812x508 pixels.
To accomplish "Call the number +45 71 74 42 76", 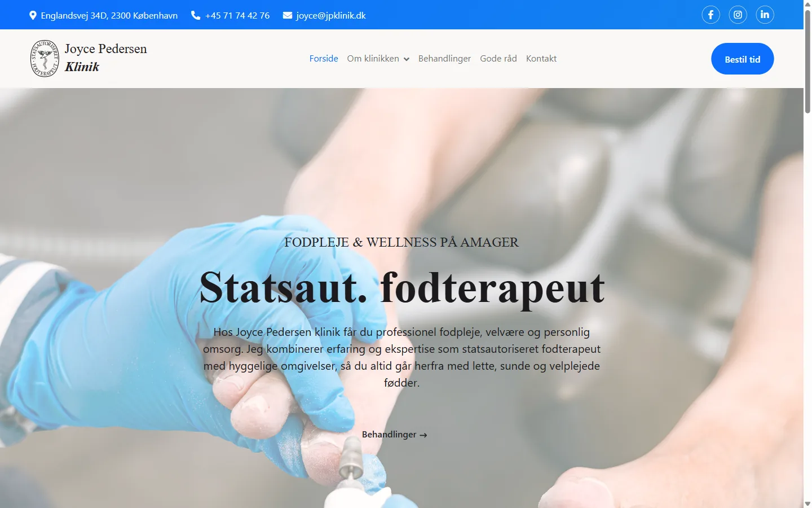I will 237,15.
